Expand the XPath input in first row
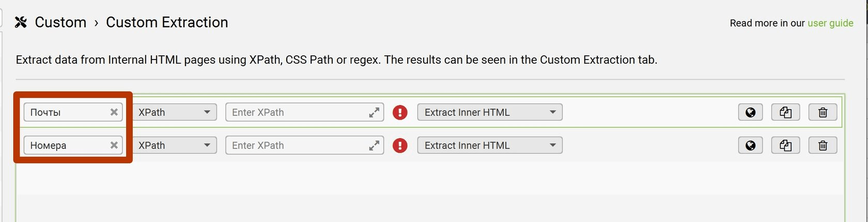This screenshot has width=868, height=222. click(374, 112)
